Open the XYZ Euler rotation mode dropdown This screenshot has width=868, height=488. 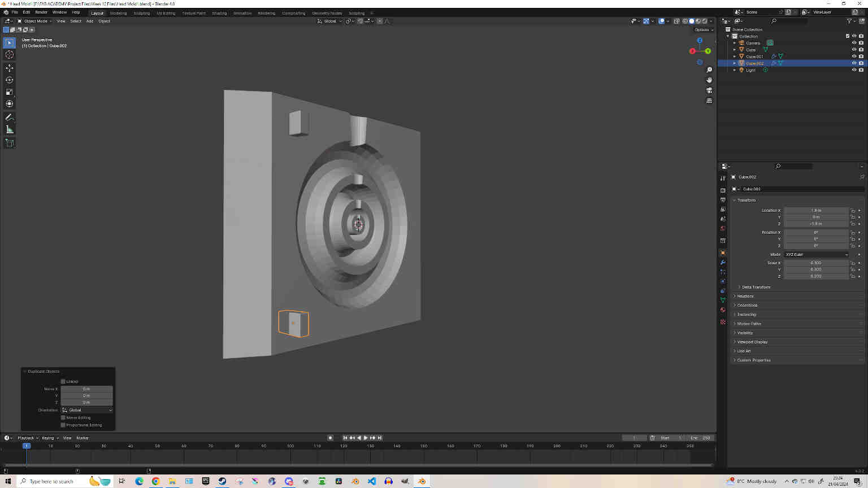pos(817,255)
